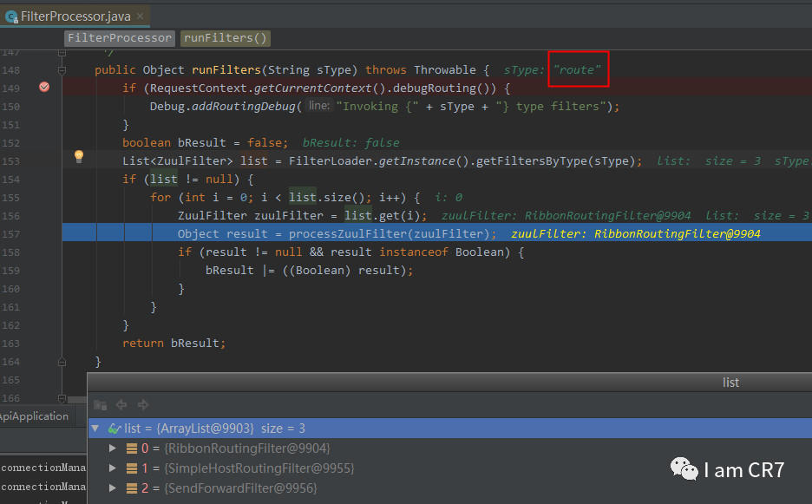This screenshot has width=812, height=504.
Task: Select SimpleHostRoutingFilter@9955 entry
Action: pyautogui.click(x=259, y=468)
